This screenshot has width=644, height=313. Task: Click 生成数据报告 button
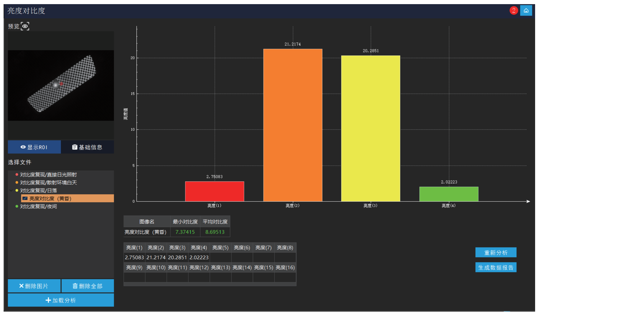(x=495, y=267)
